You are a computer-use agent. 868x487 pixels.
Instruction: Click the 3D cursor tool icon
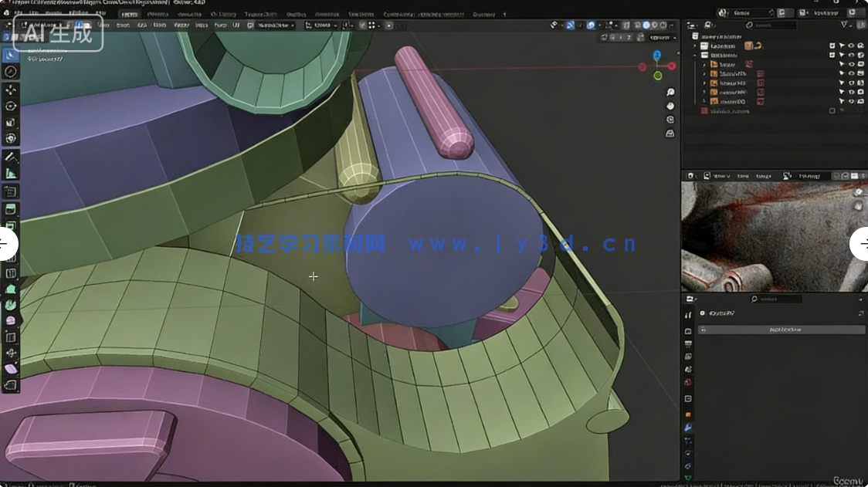(x=11, y=70)
